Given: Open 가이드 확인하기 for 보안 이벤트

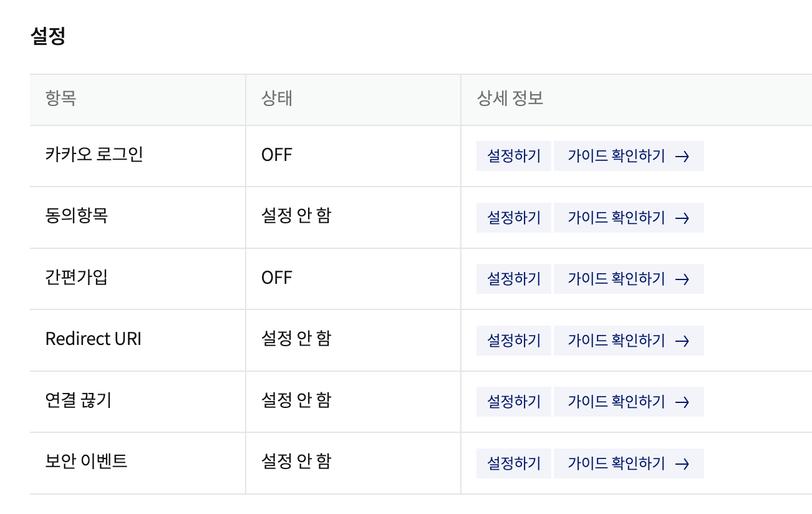Looking at the screenshot, I should (629, 463).
